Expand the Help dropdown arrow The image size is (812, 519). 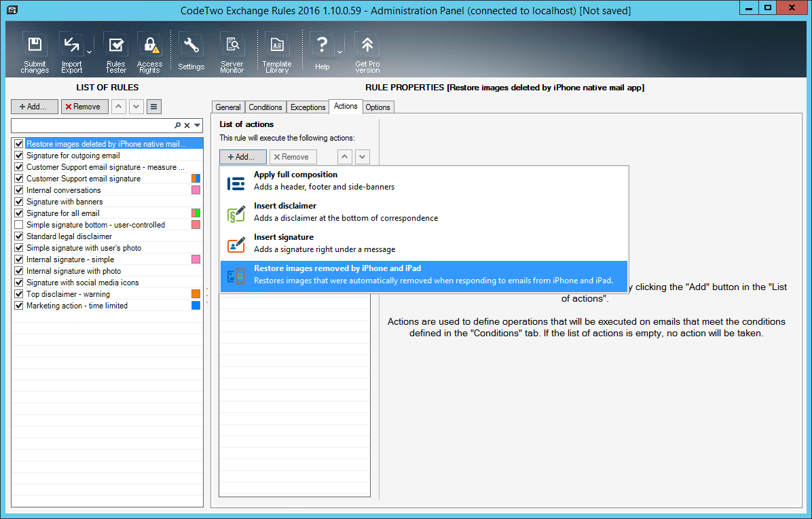click(x=339, y=52)
